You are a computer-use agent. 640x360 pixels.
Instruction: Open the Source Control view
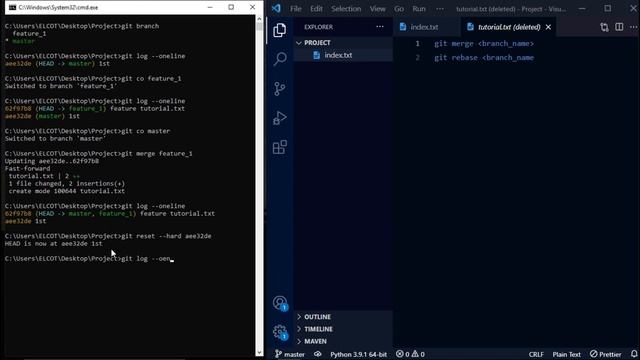(280, 89)
